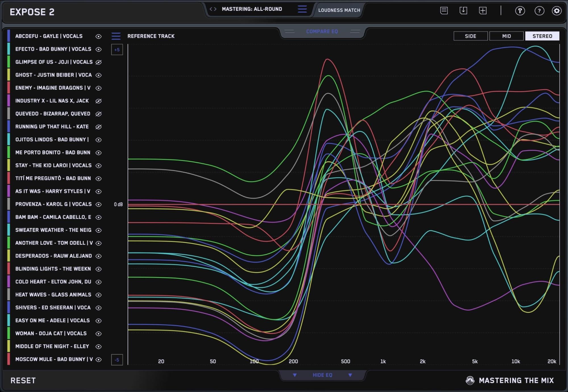
Task: Toggle eye icon for Woman - Doja Cat
Action: tap(99, 334)
